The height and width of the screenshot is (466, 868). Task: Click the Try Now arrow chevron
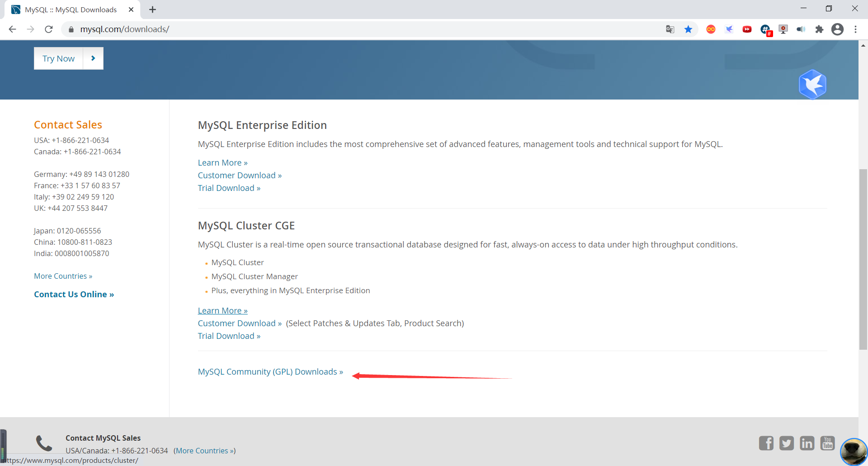point(93,58)
